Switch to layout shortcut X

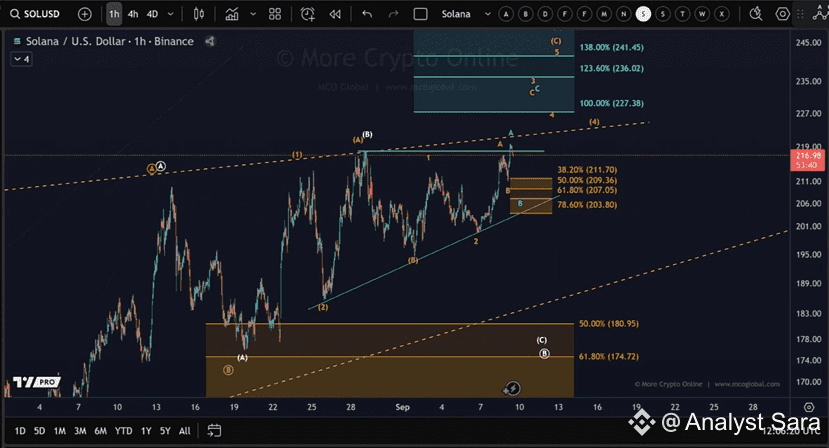721,14
